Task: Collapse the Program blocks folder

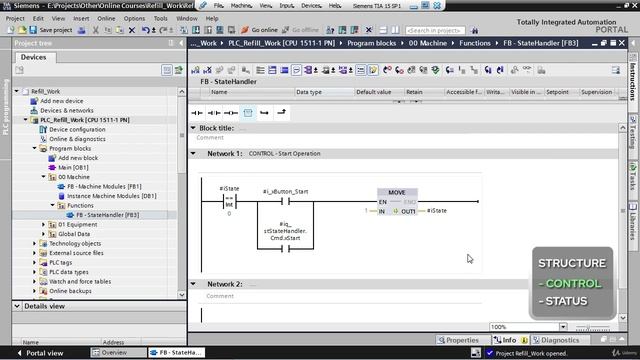Action: (x=35, y=148)
